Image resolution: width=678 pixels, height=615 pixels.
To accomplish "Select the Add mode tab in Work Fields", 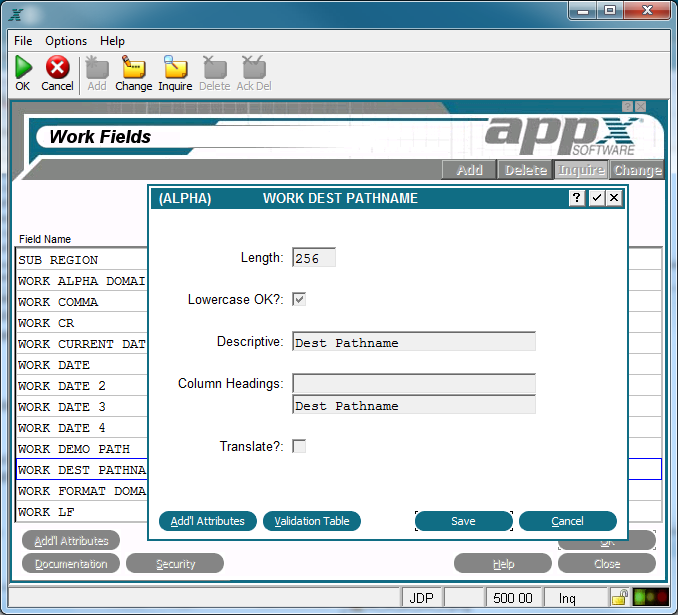I will pos(469,170).
